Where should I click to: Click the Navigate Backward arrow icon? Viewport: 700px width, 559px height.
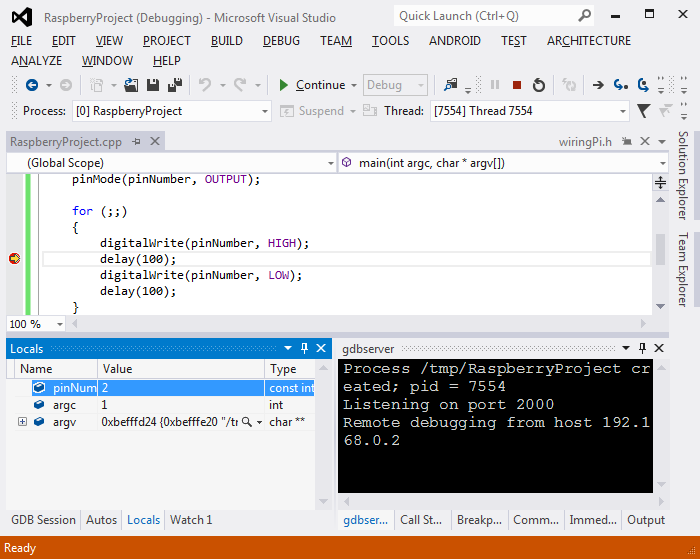(32, 85)
